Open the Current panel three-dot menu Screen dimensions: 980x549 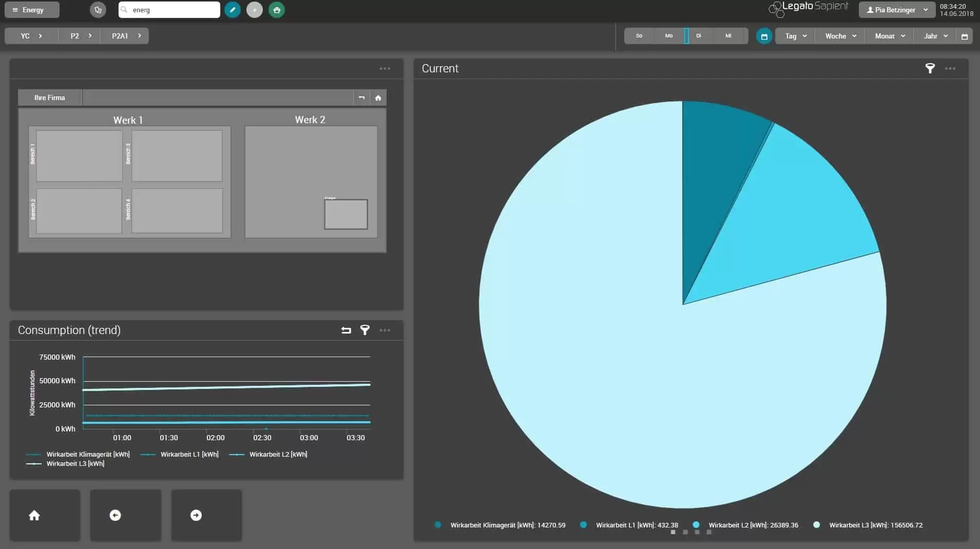950,68
